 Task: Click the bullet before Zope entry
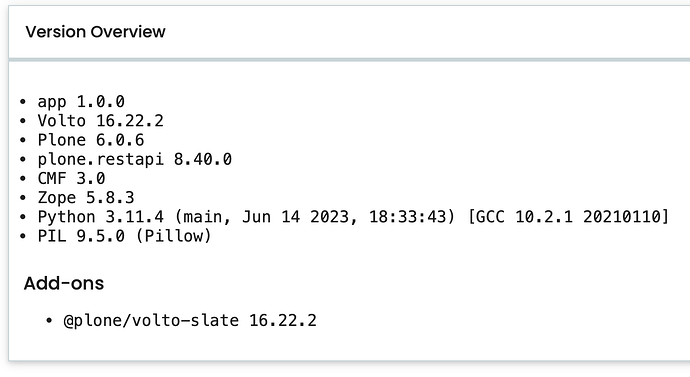pyautogui.click(x=23, y=198)
